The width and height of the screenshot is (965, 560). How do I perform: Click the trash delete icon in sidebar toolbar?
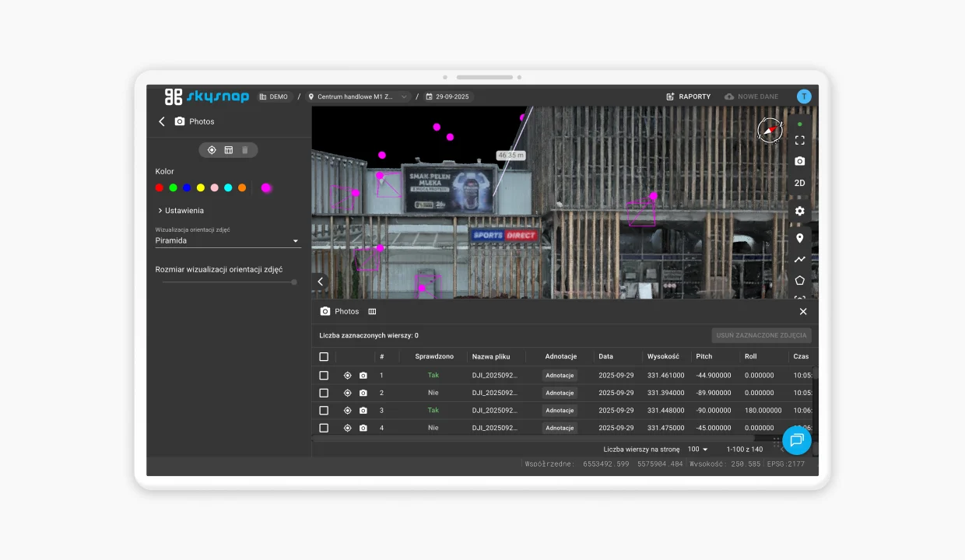click(x=245, y=150)
